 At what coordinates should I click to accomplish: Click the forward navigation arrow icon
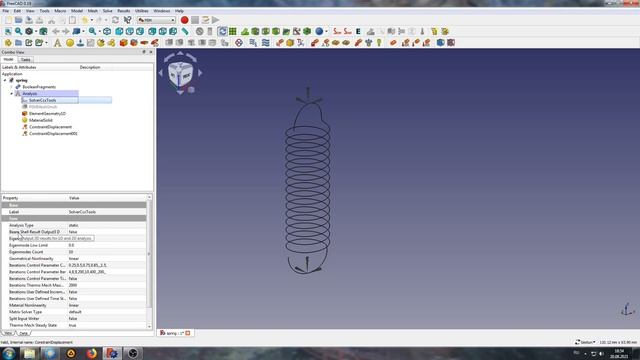pos(66,31)
